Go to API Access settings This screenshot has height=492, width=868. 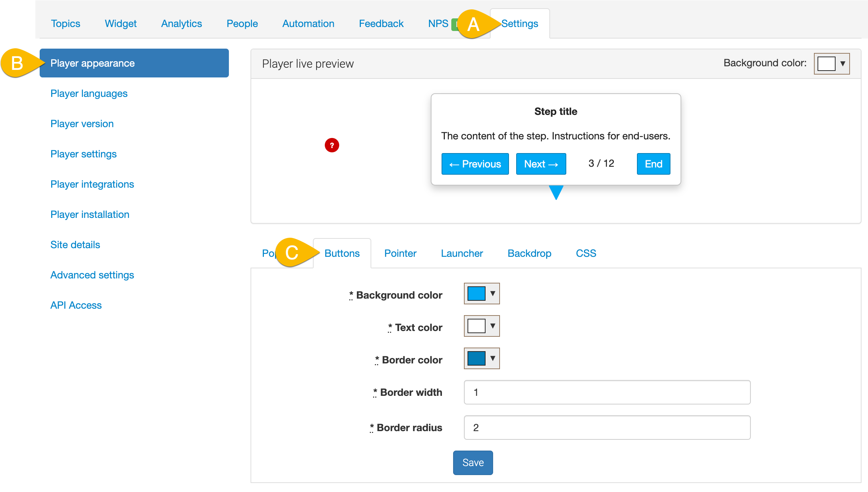76,305
